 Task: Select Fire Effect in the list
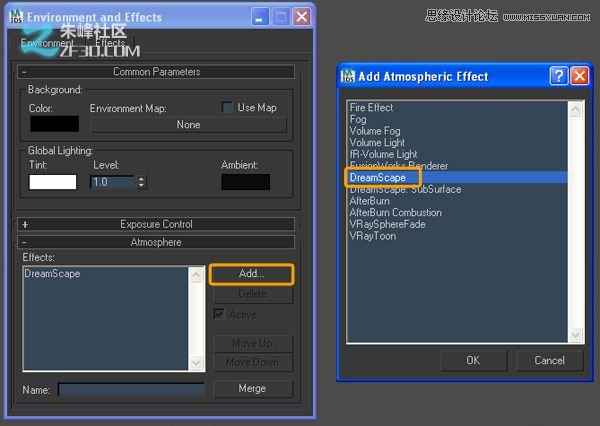tap(371, 108)
